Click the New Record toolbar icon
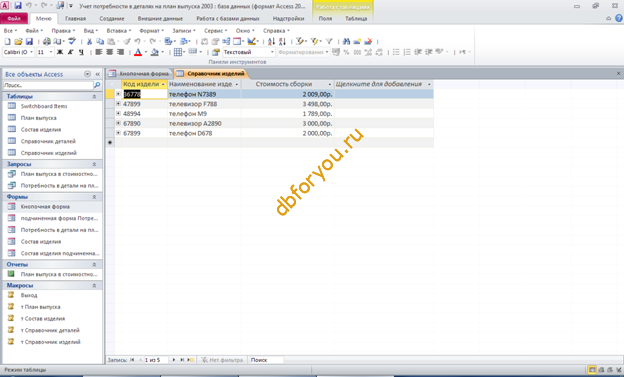Screen dimensions: 624x377 click(x=357, y=41)
